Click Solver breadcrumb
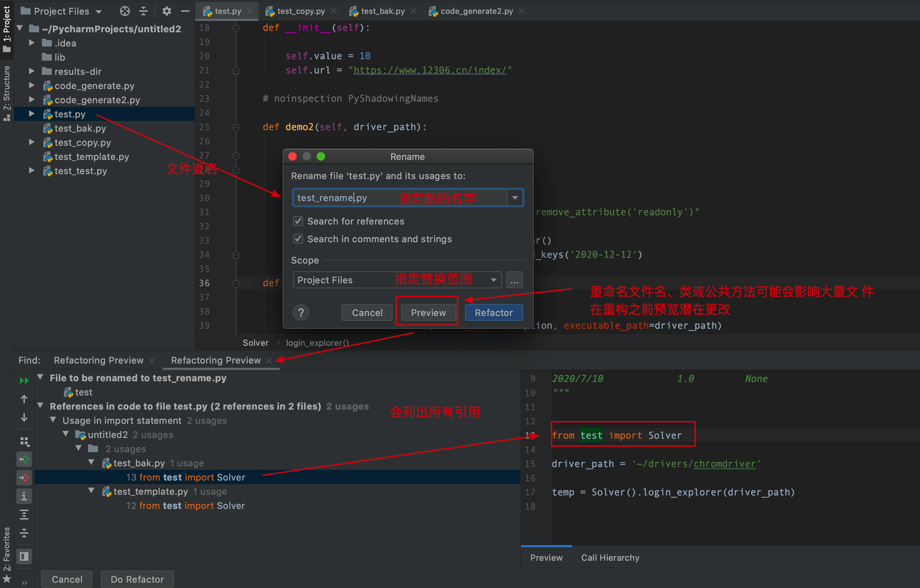920x588 pixels. click(x=255, y=343)
